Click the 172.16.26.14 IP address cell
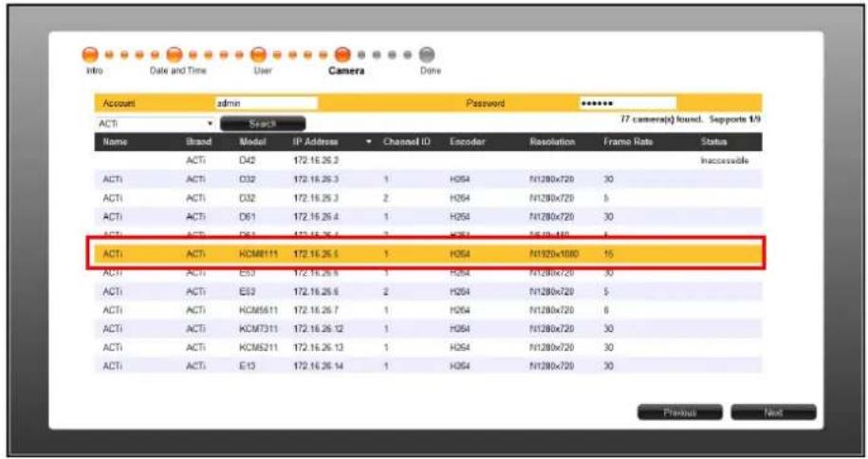This screenshot has width=868, height=459. (319, 366)
